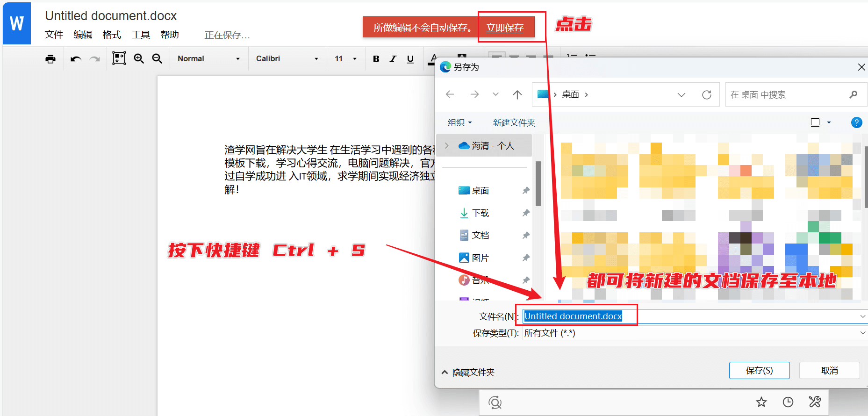This screenshot has height=416, width=868.
Task: Open the recent locations chevron in the dialog navigation
Action: pyautogui.click(x=495, y=94)
